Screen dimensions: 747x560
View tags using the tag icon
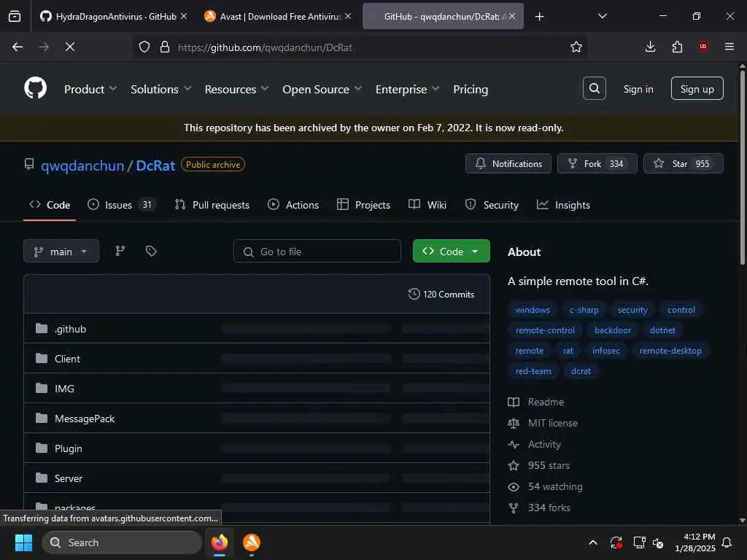151,251
